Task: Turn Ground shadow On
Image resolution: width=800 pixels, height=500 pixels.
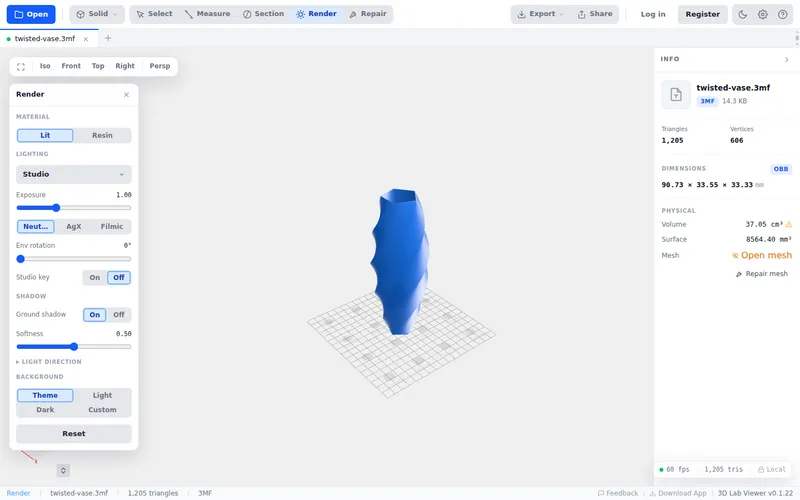Action: 94,315
